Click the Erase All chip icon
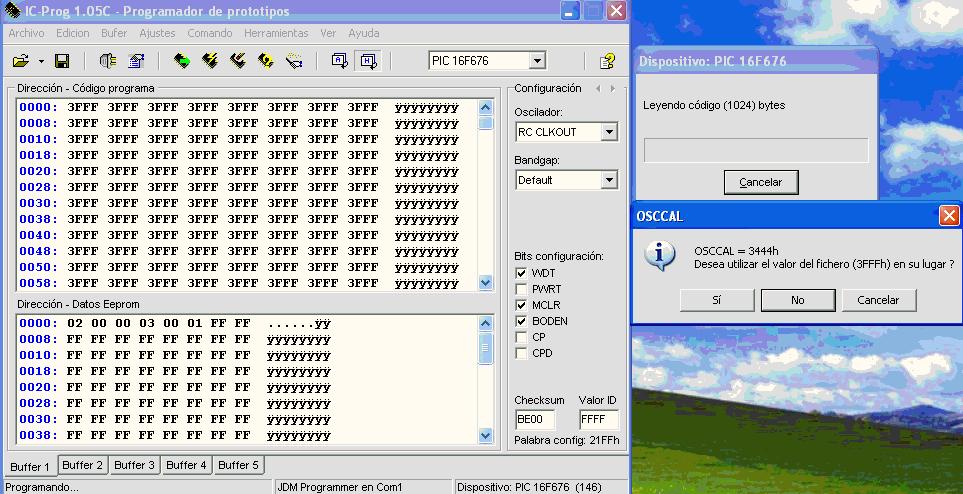 (x=238, y=61)
